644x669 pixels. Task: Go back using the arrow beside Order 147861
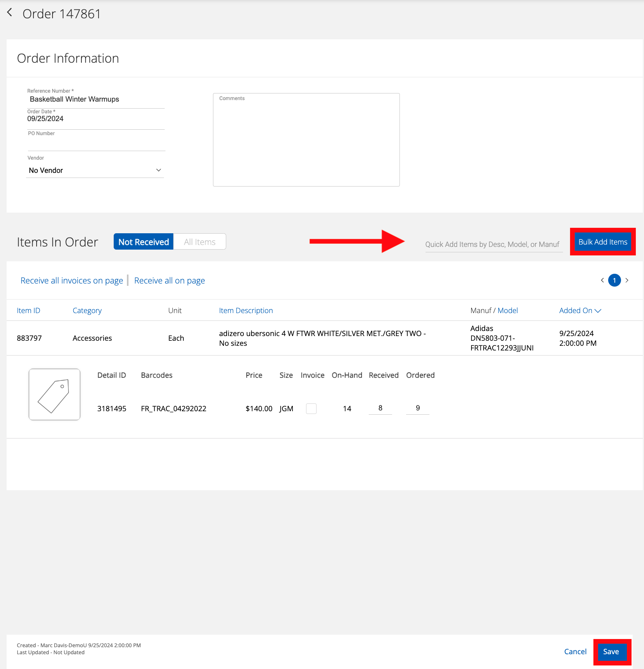10,13
